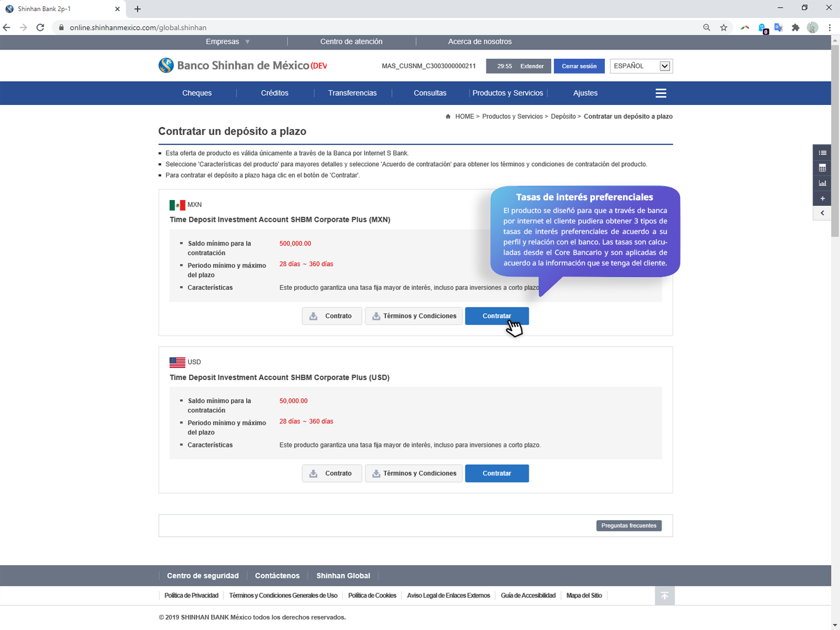Go back in browser history
This screenshot has width=840, height=630.
point(7,27)
